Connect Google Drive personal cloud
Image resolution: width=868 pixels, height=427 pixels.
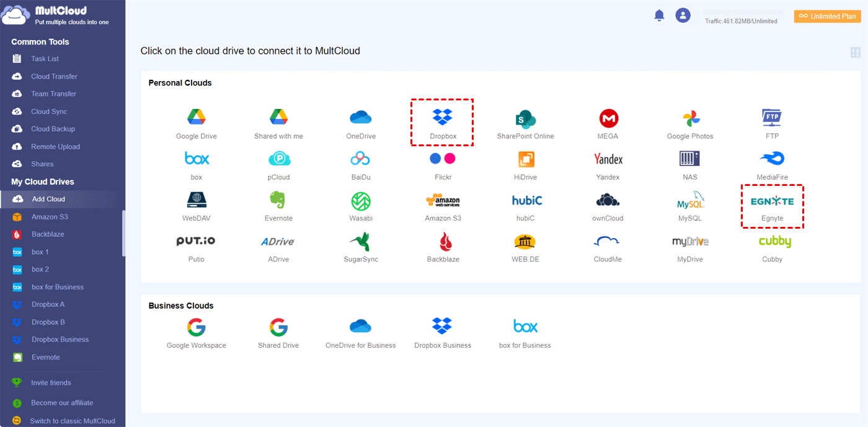pyautogui.click(x=197, y=124)
